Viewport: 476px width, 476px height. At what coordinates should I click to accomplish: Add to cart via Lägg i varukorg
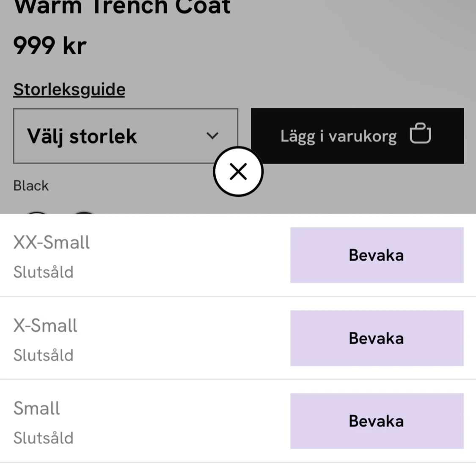pyautogui.click(x=357, y=136)
